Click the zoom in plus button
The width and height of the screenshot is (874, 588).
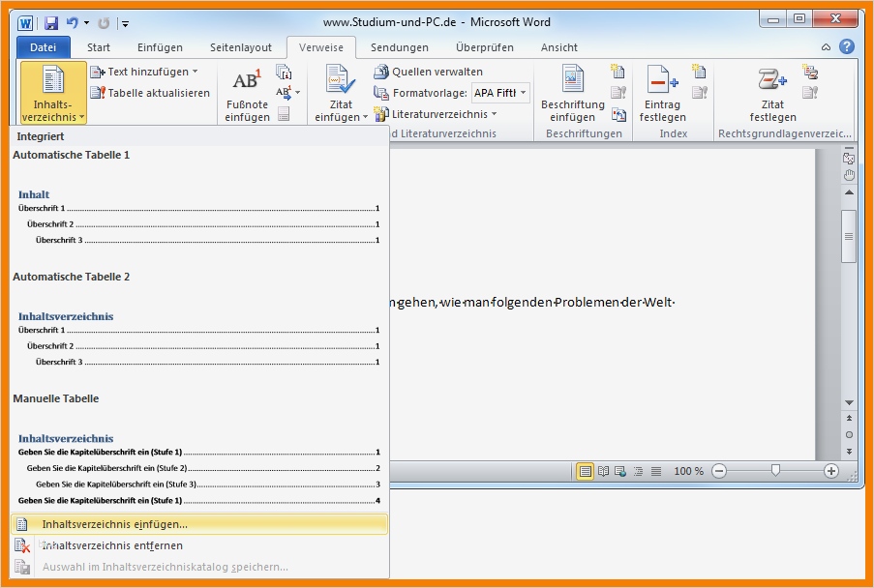[831, 471]
